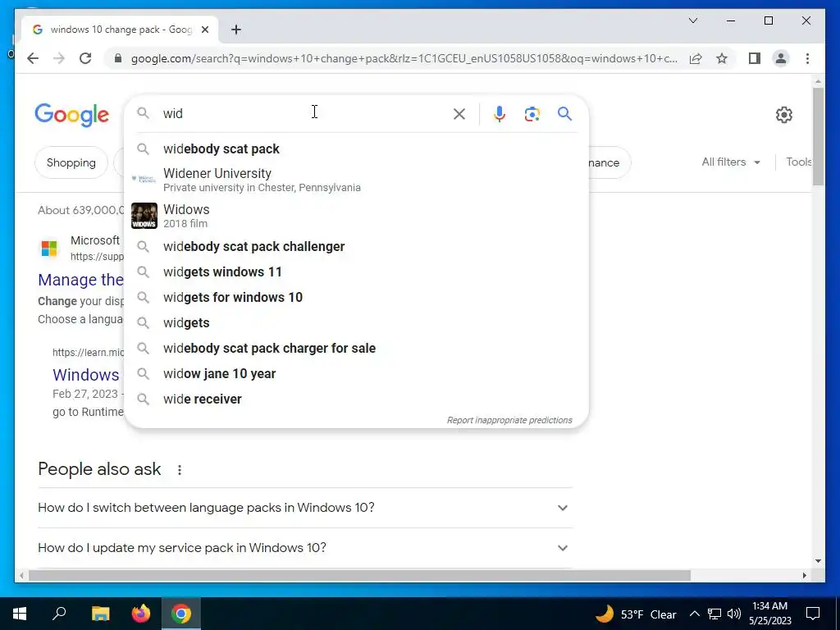Select the Shopping filter tab
This screenshot has width=840, height=630.
(x=71, y=162)
